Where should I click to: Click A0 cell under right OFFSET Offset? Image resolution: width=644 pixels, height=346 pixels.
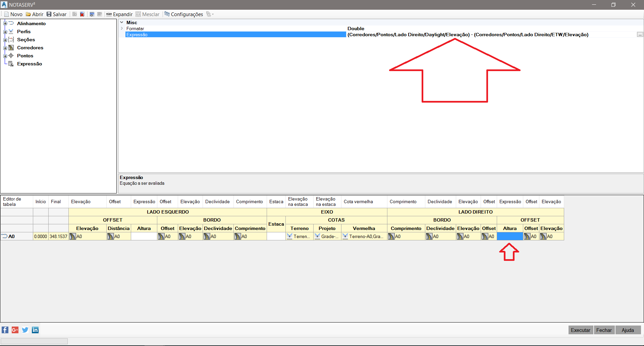531,236
